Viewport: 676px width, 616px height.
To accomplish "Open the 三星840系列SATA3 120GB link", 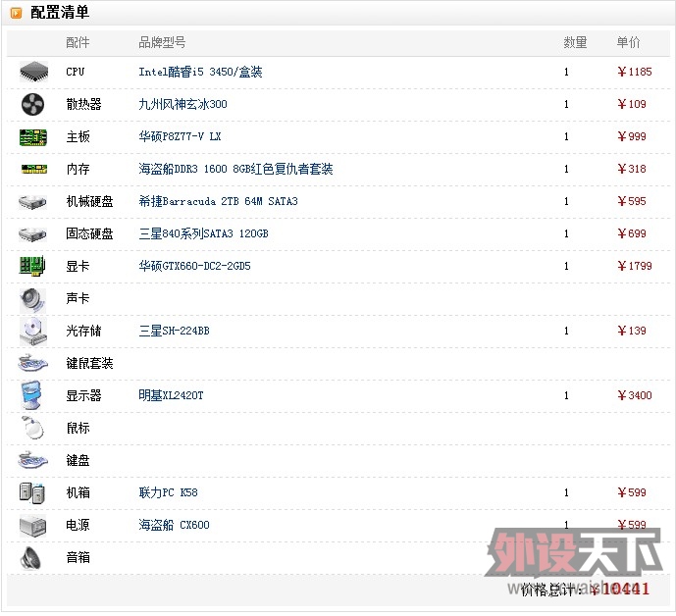I will (203, 233).
